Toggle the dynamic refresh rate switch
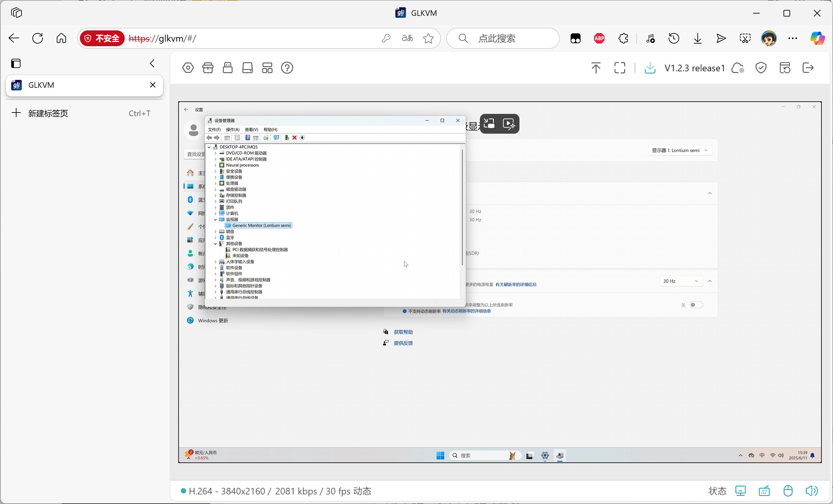 click(696, 305)
